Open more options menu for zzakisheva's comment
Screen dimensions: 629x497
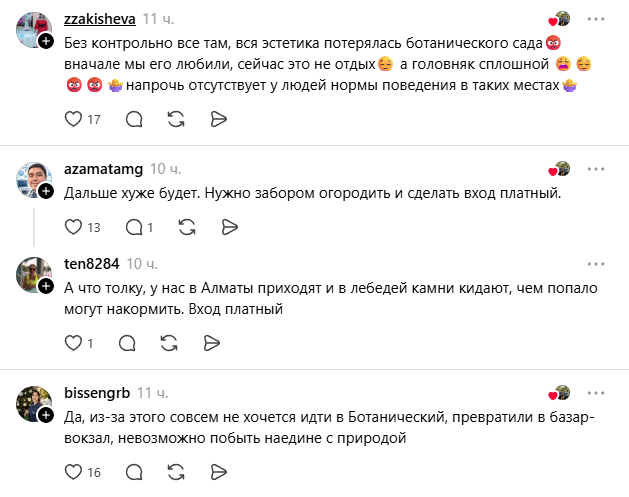pyautogui.click(x=596, y=19)
